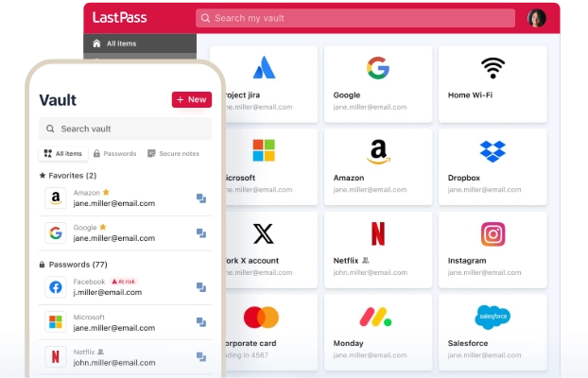The image size is (588, 378).
Task: Open the Google entry icon on phone
Action: click(x=56, y=232)
